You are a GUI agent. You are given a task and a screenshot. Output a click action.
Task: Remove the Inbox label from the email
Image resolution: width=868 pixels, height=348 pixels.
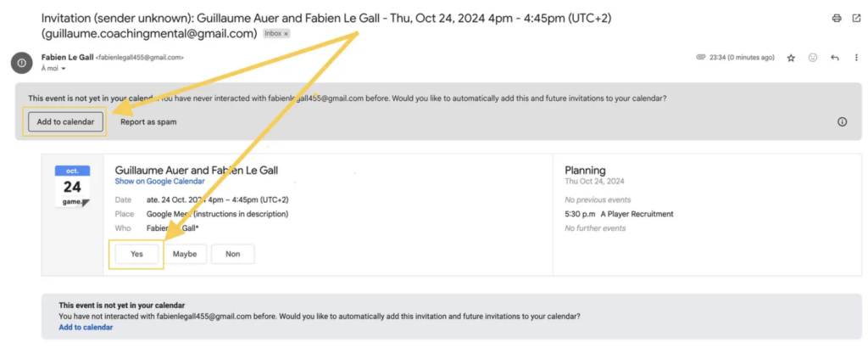(x=286, y=34)
